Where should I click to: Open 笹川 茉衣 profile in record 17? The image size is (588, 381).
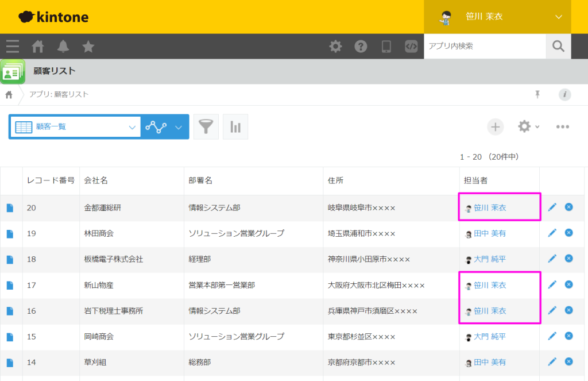tap(490, 285)
